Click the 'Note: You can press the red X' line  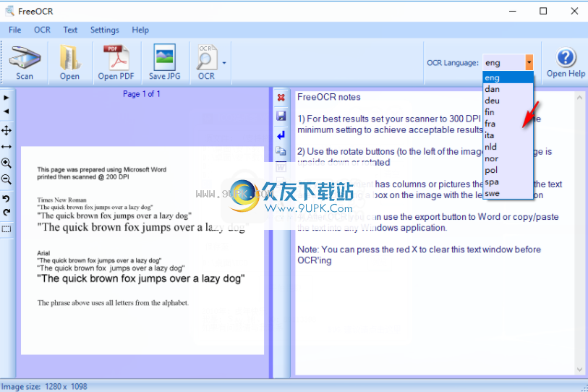pyautogui.click(x=419, y=250)
